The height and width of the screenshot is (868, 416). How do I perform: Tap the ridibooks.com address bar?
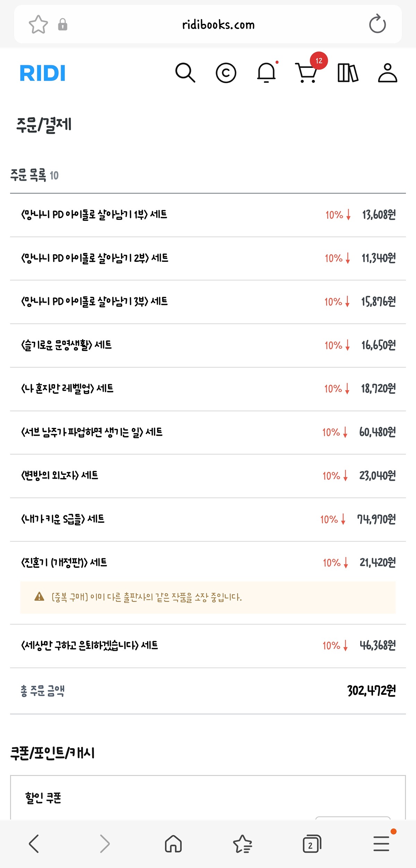click(218, 25)
